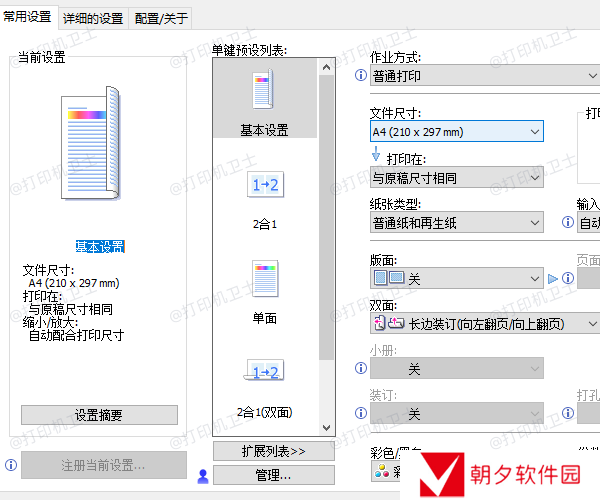Click the blue play arrow next to 版面

pos(553,279)
